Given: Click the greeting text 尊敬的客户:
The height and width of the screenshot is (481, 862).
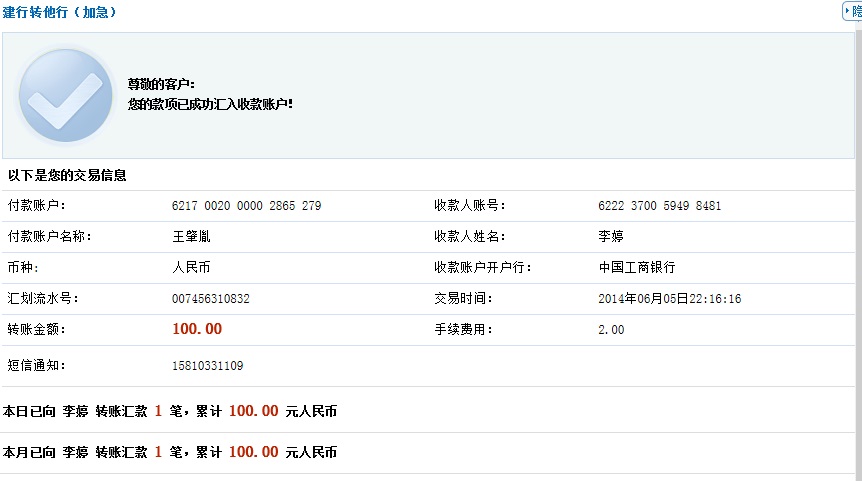Looking at the screenshot, I should (x=161, y=84).
